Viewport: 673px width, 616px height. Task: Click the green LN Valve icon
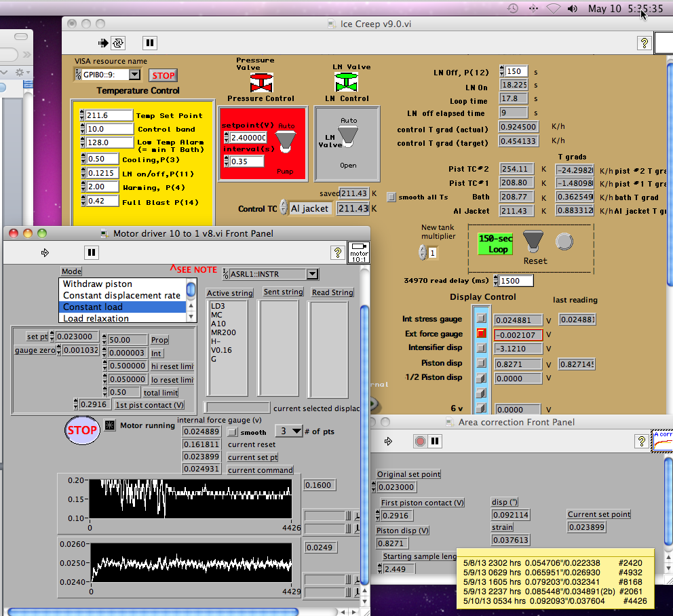coord(347,82)
